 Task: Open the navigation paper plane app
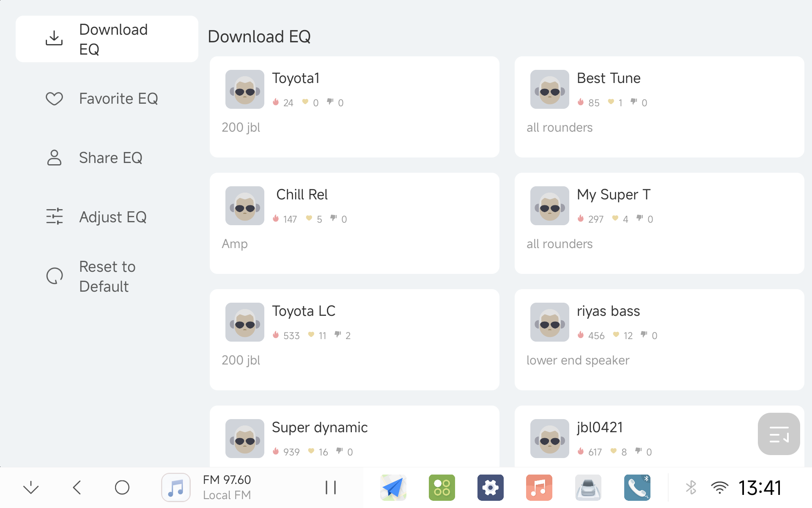(x=393, y=487)
